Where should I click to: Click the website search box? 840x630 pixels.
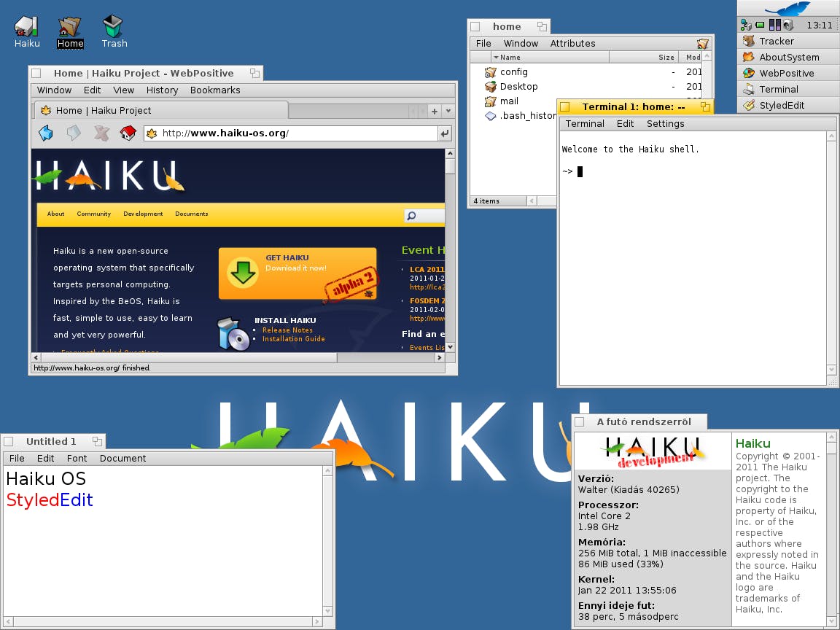pos(425,216)
